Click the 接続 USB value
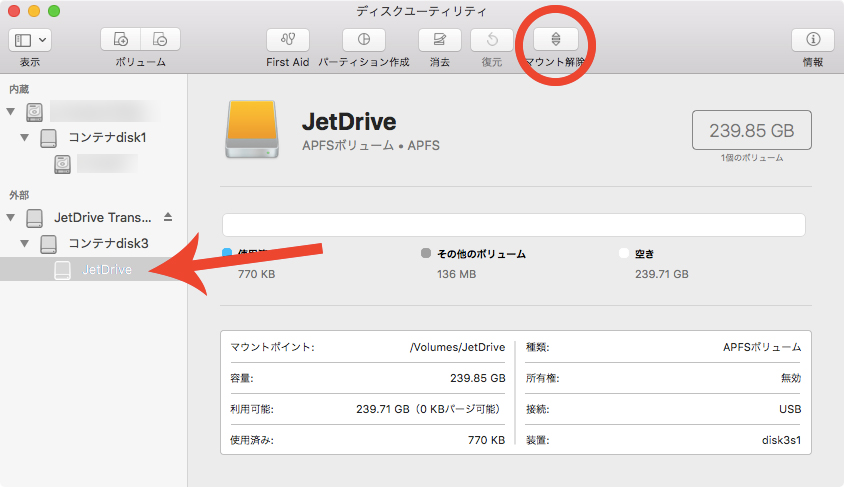The image size is (844, 487). coord(790,409)
